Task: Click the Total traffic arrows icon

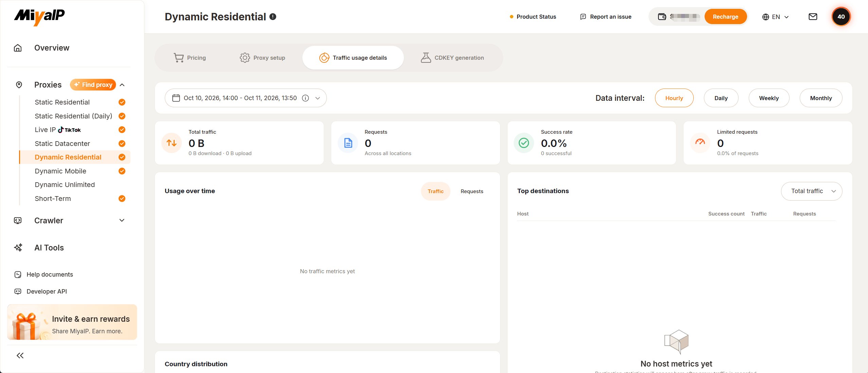Action: click(172, 143)
